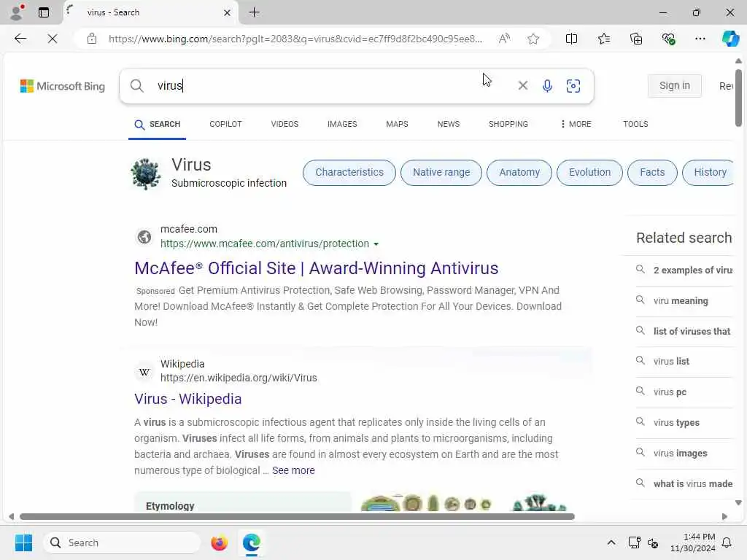The height and width of the screenshot is (560, 747).
Task: Click related search virus pc
Action: pyautogui.click(x=670, y=392)
